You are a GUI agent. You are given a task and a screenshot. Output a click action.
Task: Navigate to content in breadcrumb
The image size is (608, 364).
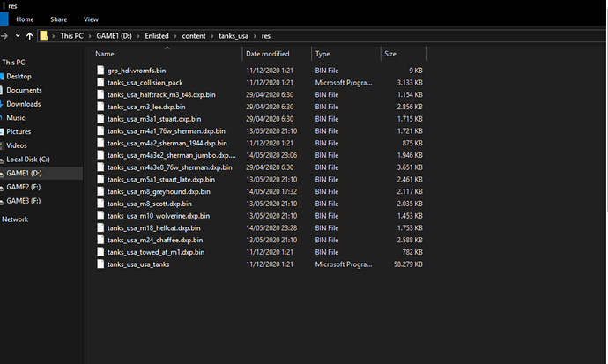pyautogui.click(x=194, y=36)
